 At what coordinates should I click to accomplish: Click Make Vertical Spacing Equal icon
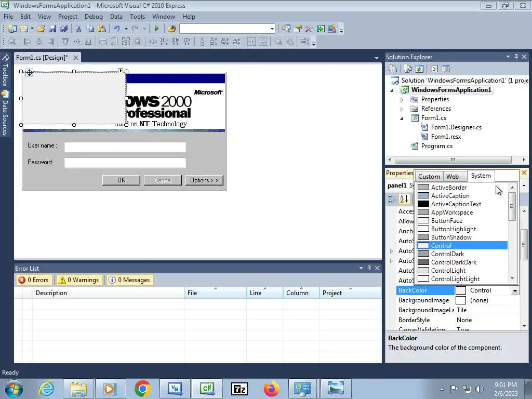(202, 42)
